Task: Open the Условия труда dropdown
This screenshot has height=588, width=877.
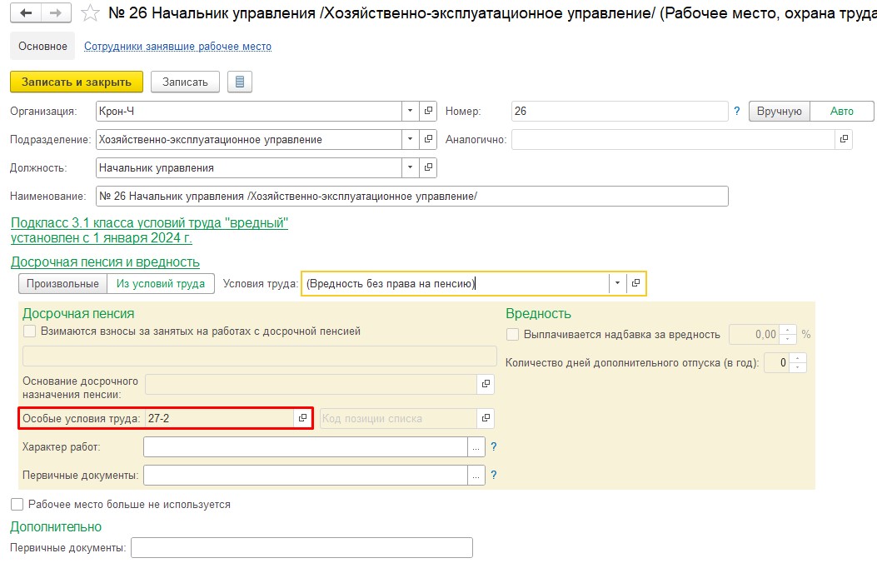Action: (x=617, y=283)
